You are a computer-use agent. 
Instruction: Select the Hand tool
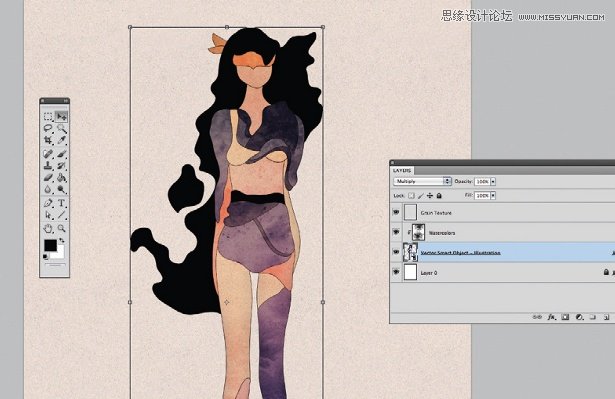(48, 228)
